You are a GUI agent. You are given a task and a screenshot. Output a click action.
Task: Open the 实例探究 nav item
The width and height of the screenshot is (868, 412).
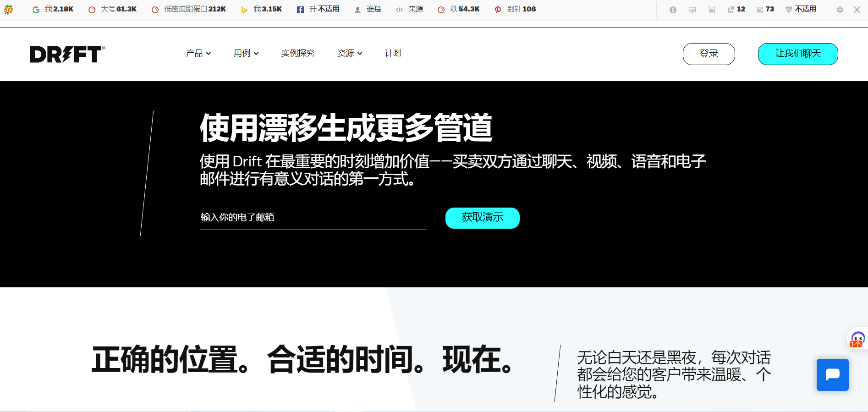(x=298, y=53)
